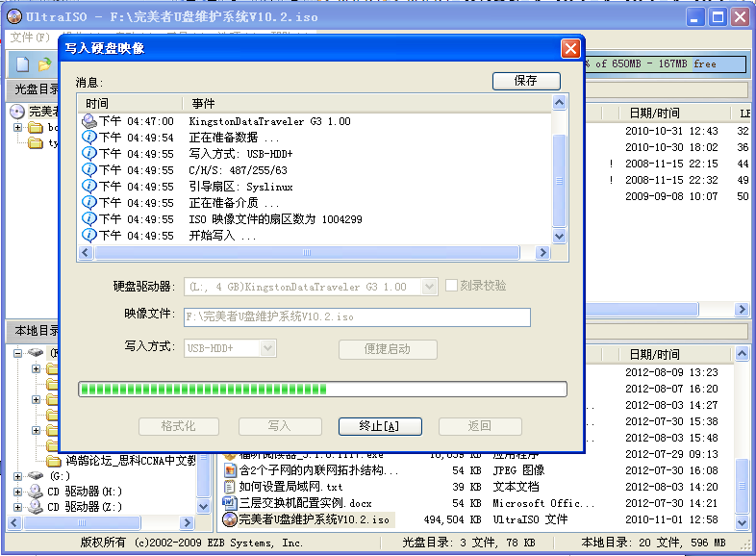Image resolution: width=756 pixels, height=556 pixels.
Task: Select the 三层交换机配置实例.docx Word icon
Action: click(230, 503)
